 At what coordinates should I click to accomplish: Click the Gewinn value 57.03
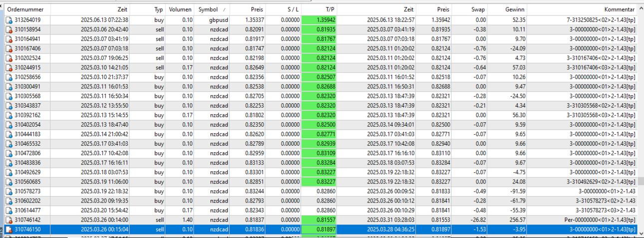tap(519, 68)
